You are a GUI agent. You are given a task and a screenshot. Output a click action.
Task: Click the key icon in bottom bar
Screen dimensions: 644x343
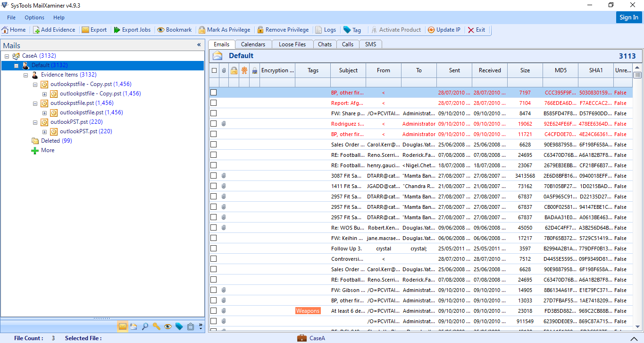[156, 326]
